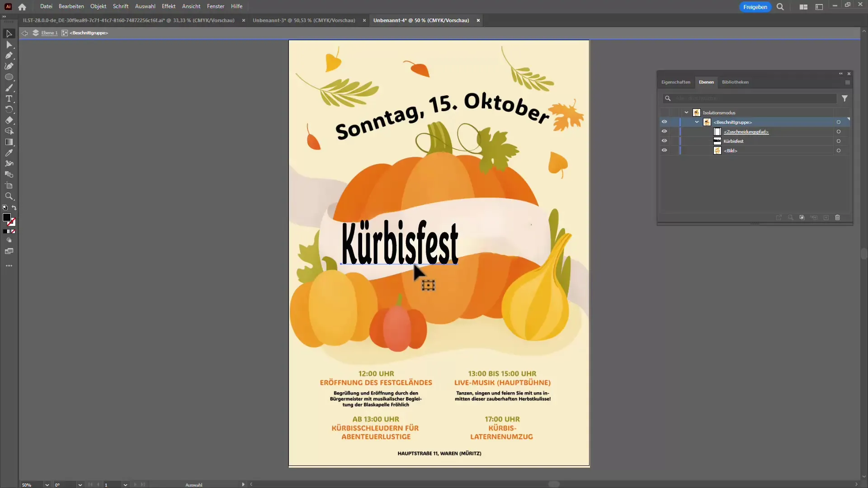
Task: Switch to the Bibliotheken tab
Action: coord(735,82)
